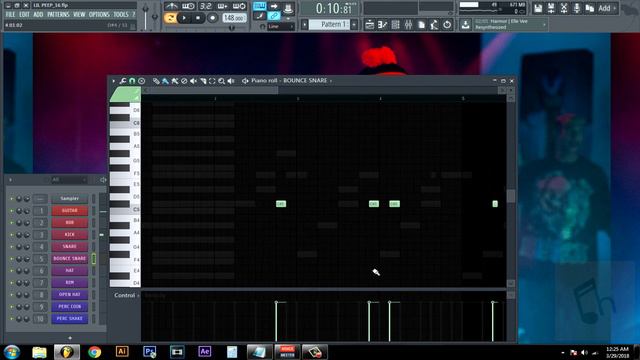Click the master volume slider

146,16
